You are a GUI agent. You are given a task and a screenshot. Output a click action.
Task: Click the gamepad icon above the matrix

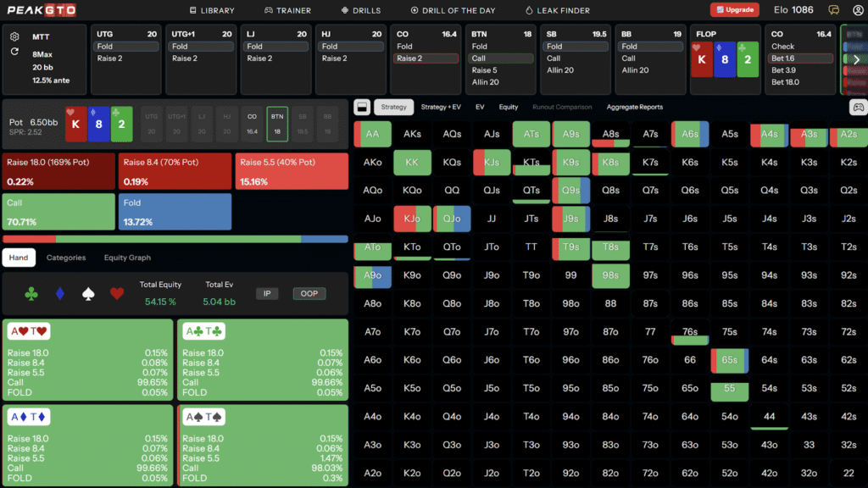(858, 108)
